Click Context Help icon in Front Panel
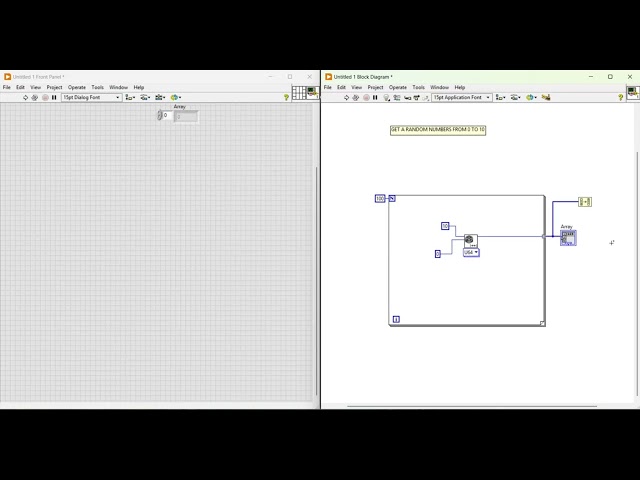Viewport: 640px width, 480px height. point(286,98)
